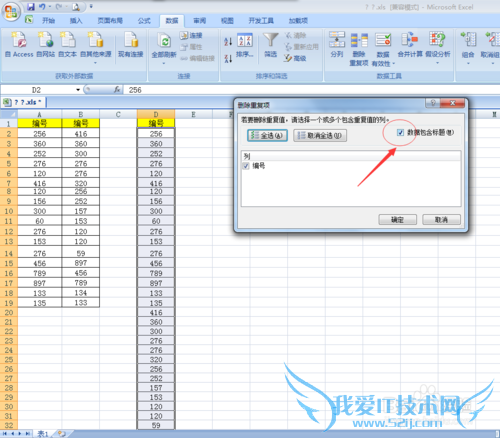Click cell D25 with value 320
The height and width of the screenshot is (438, 500).
(x=156, y=360)
